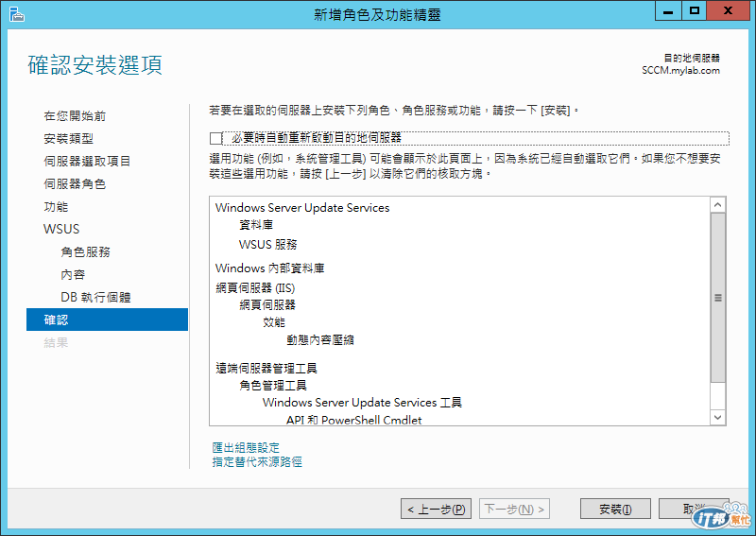The height and width of the screenshot is (536, 756).
Task: Select the Windows 內部資料庫 row
Action: pyautogui.click(x=269, y=268)
